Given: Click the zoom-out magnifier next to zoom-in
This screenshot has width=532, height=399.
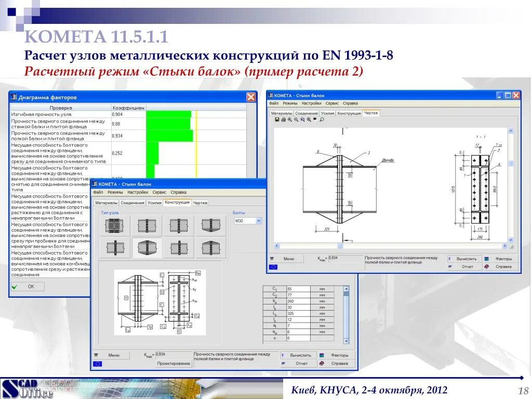Looking at the screenshot, I should click(296, 120).
